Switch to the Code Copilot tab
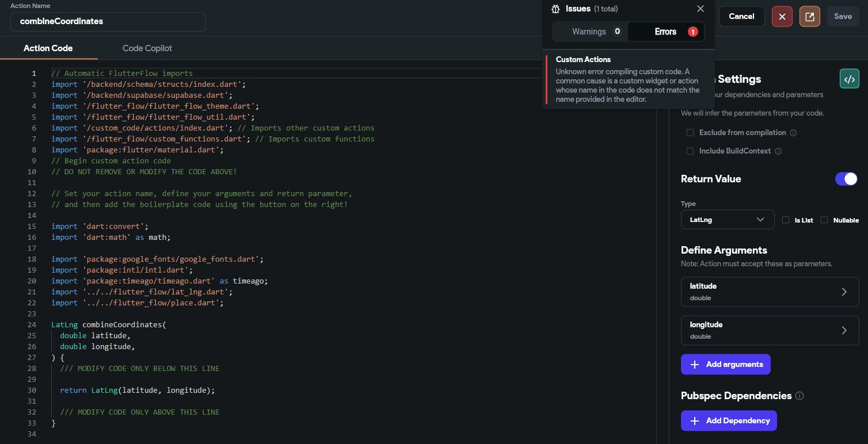The image size is (868, 444). coord(147,48)
